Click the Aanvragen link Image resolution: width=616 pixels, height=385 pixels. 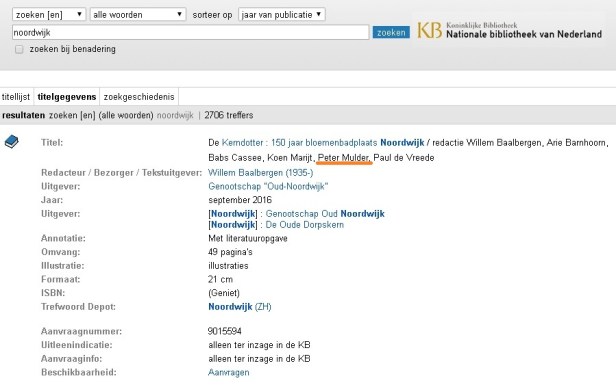pos(228,372)
